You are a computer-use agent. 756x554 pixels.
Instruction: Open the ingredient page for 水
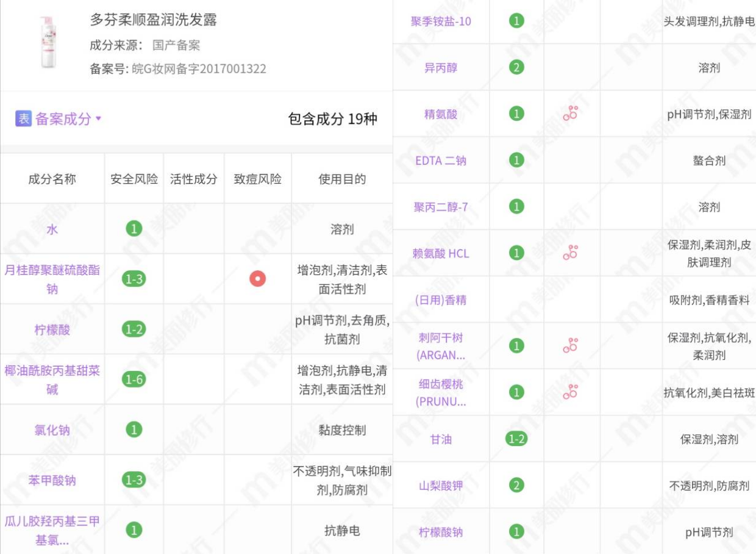52,228
